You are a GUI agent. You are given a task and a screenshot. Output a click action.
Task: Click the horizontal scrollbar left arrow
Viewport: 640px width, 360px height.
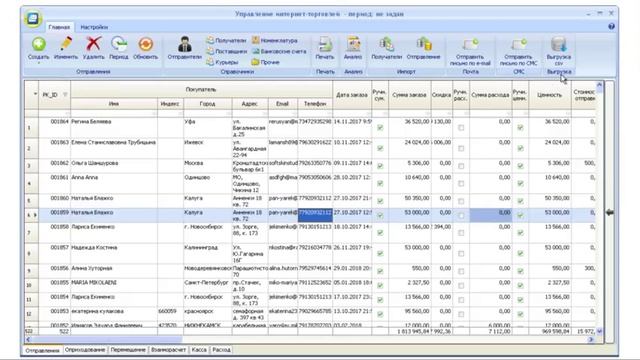(28, 340)
